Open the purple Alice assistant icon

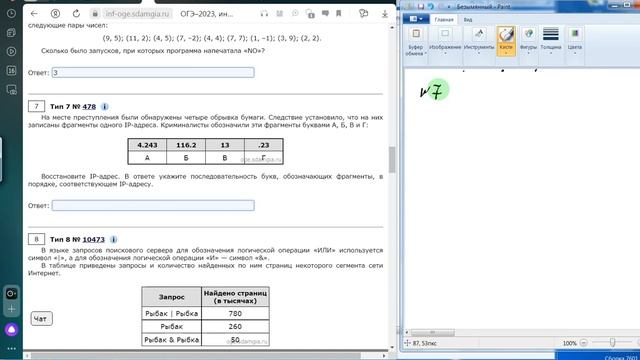coord(11,329)
